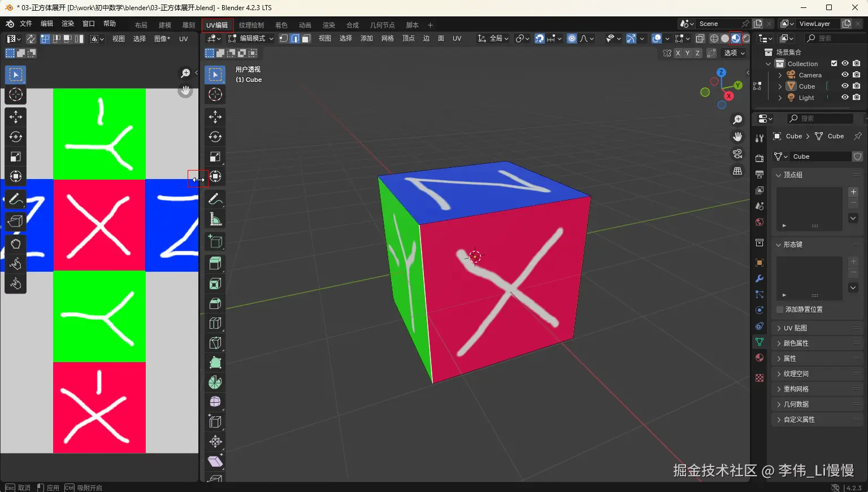This screenshot has width=868, height=492.
Task: Open the Modifier wrench properties tab
Action: click(759, 278)
